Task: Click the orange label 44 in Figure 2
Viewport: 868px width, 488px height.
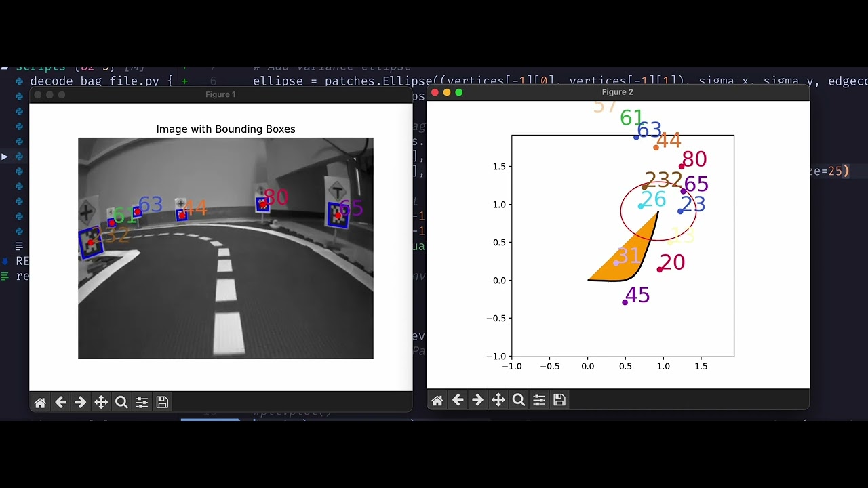Action: coord(669,140)
